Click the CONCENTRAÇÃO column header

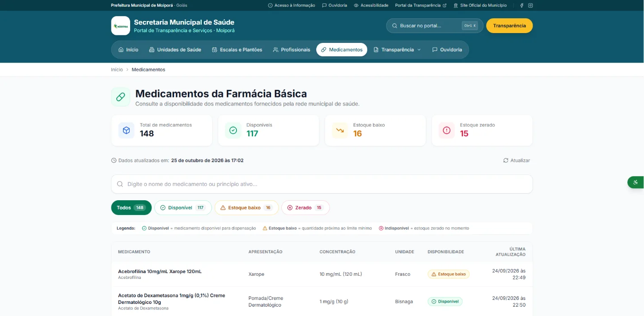click(x=338, y=252)
